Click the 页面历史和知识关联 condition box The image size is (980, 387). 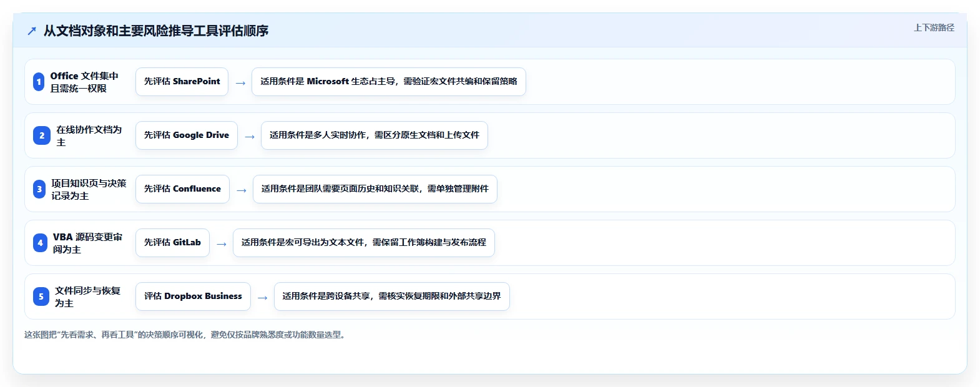(375, 189)
